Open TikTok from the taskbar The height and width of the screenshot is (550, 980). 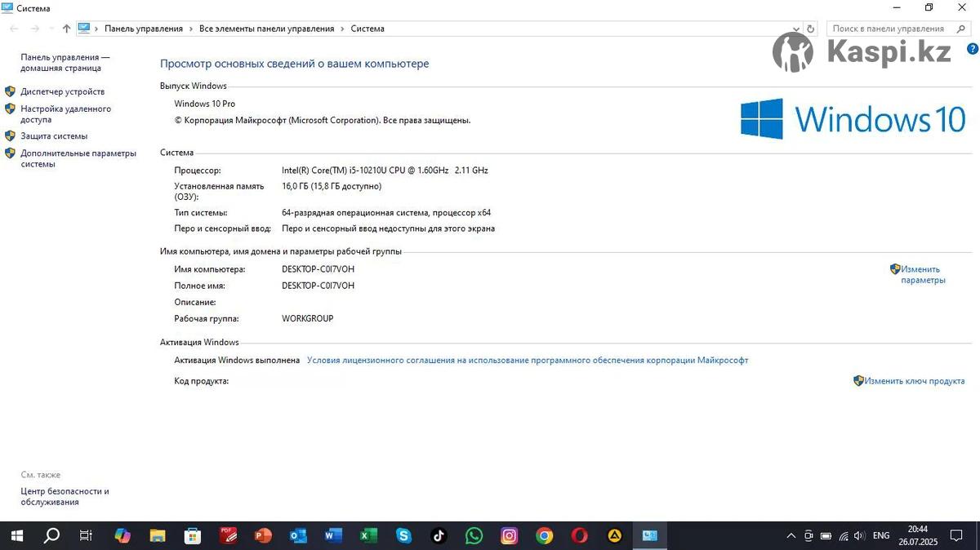(439, 536)
